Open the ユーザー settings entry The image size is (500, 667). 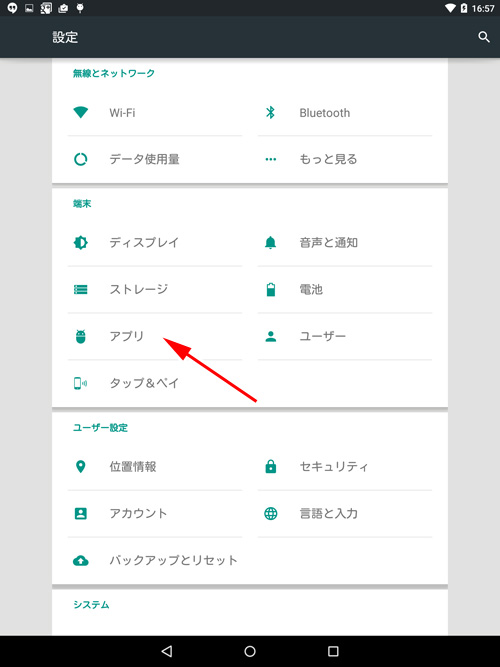tap(345, 336)
